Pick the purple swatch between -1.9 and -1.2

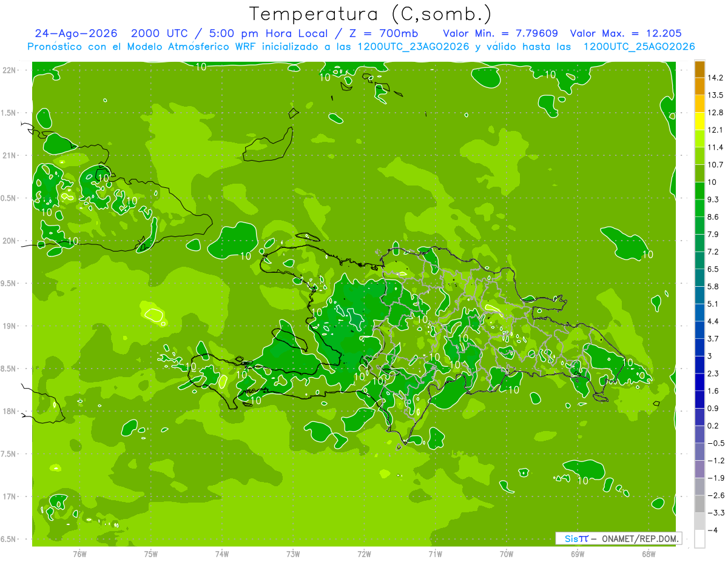pyautogui.click(x=699, y=469)
